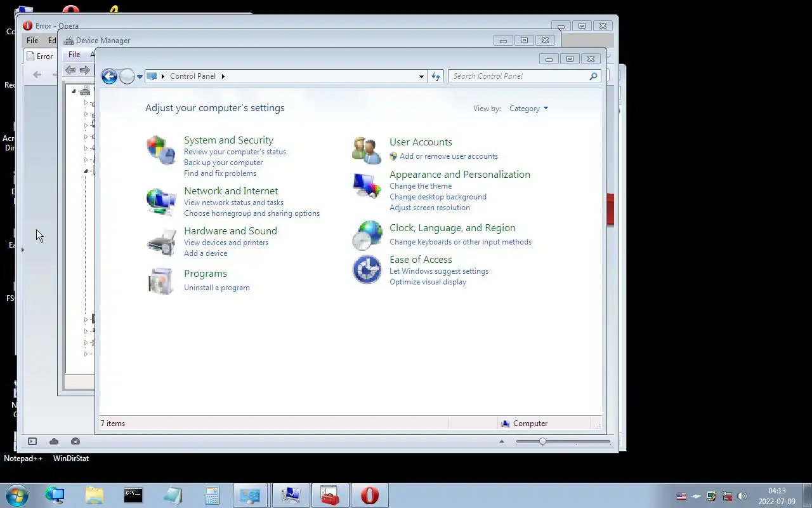This screenshot has width=812, height=508.
Task: Open the Windows Start menu
Action: click(17, 495)
